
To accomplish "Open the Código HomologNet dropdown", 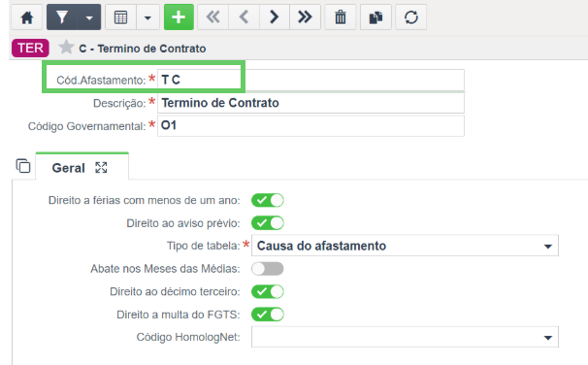I will (x=405, y=337).
